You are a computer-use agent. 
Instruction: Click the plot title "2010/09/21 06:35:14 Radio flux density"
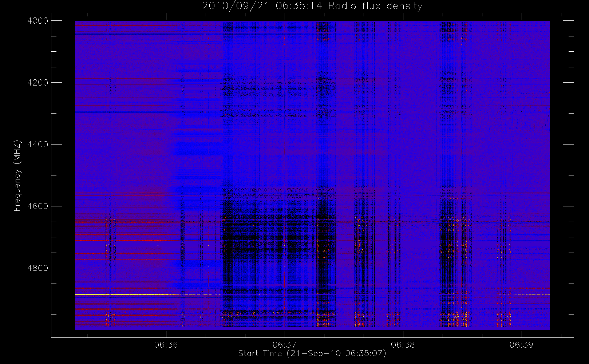pos(312,6)
